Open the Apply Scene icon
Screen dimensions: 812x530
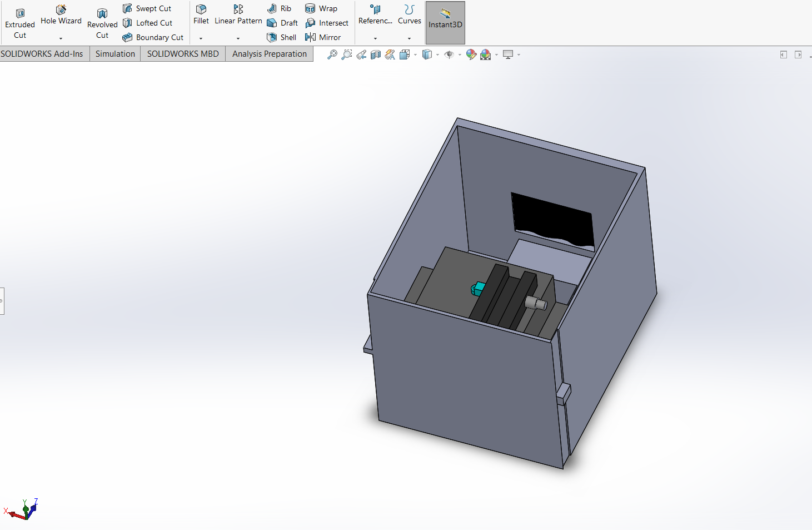[x=486, y=55]
